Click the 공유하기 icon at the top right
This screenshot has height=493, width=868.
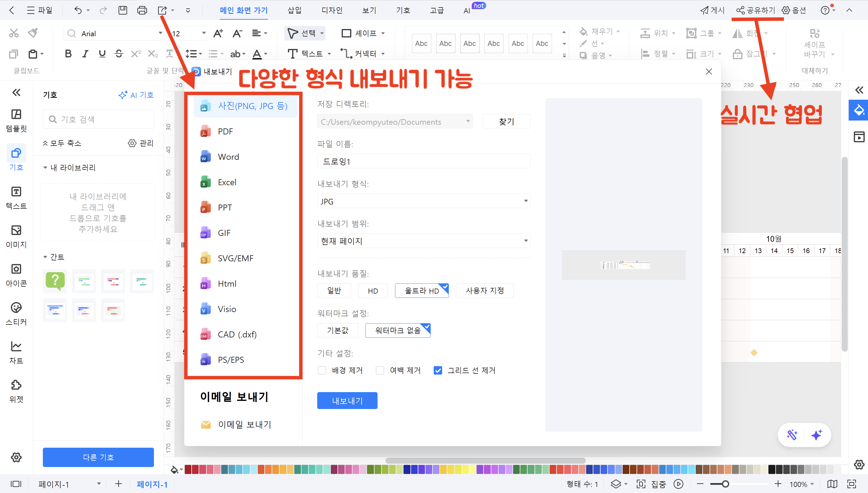pyautogui.click(x=755, y=10)
